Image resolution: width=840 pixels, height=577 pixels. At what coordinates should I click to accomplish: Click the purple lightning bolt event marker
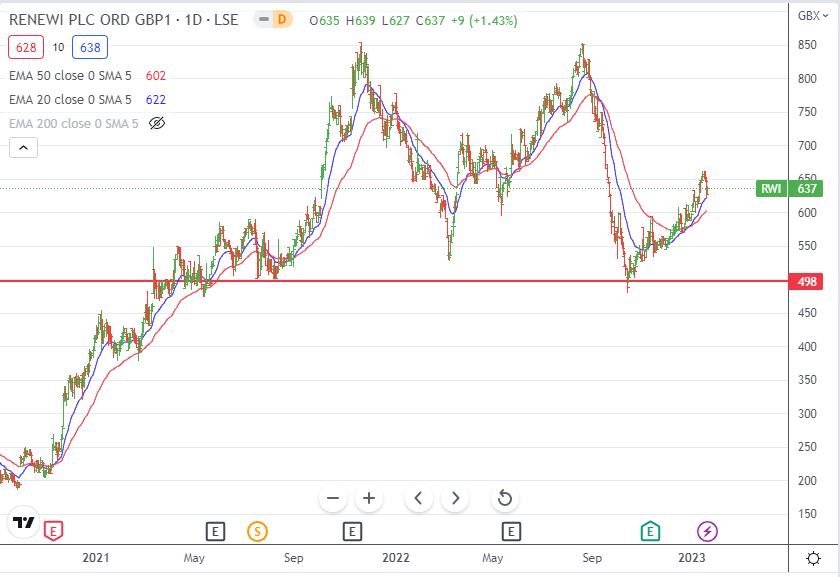pyautogui.click(x=707, y=531)
